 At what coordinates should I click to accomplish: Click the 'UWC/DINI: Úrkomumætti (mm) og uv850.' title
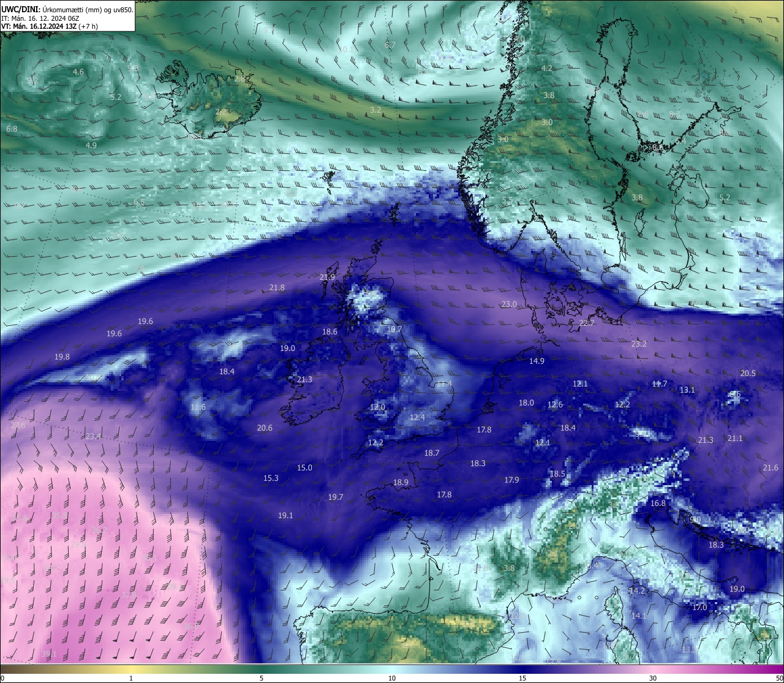(67, 9)
